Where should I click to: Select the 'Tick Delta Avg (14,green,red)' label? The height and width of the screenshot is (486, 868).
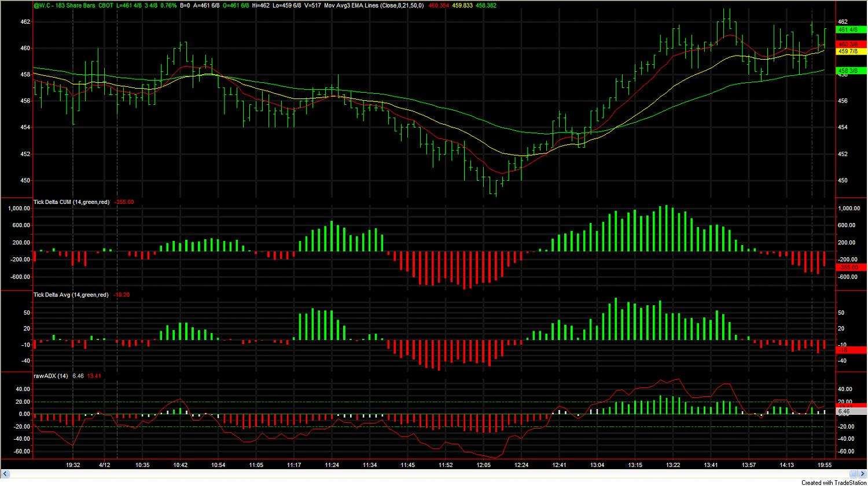click(71, 295)
